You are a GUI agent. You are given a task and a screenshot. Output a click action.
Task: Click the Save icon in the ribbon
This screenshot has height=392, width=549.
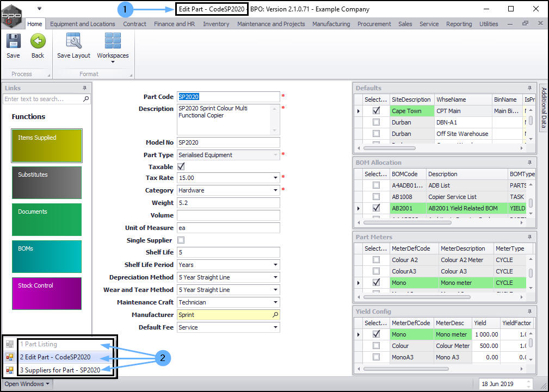point(13,42)
